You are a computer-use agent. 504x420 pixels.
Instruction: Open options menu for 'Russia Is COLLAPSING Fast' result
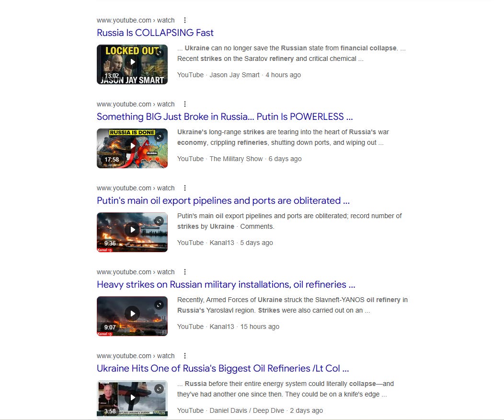tap(185, 20)
